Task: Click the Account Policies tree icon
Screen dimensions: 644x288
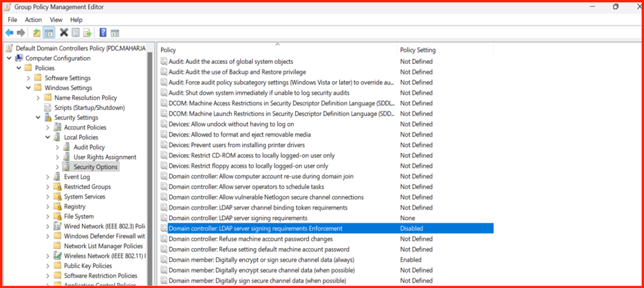Action: tap(58, 128)
